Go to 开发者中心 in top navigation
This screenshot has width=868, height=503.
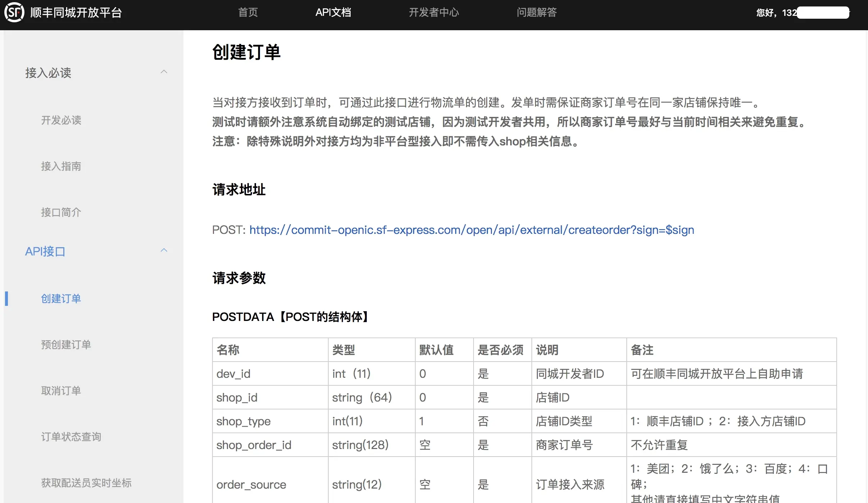tap(434, 12)
